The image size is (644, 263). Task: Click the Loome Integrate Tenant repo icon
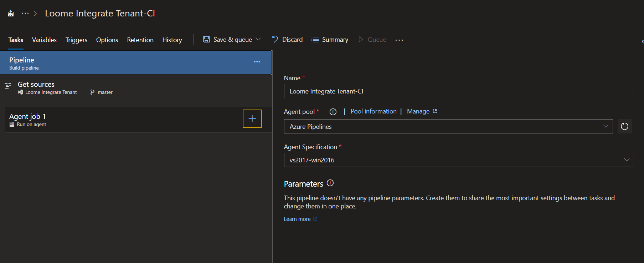(20, 92)
